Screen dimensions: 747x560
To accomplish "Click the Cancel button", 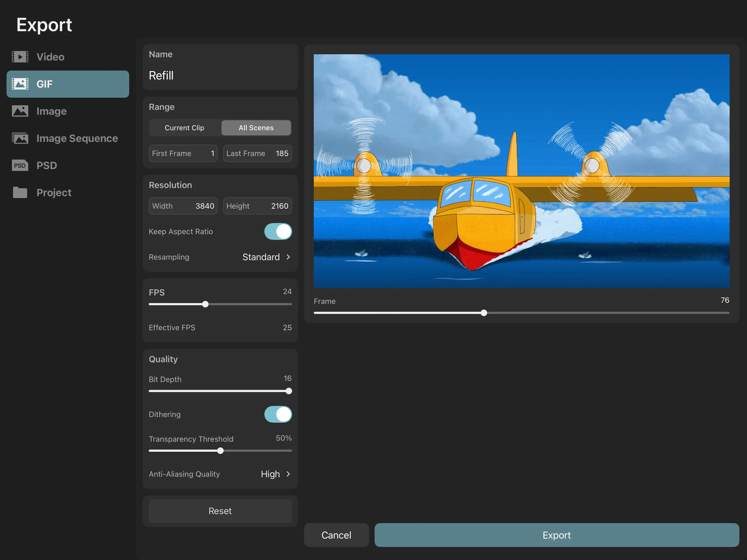I will [x=336, y=535].
